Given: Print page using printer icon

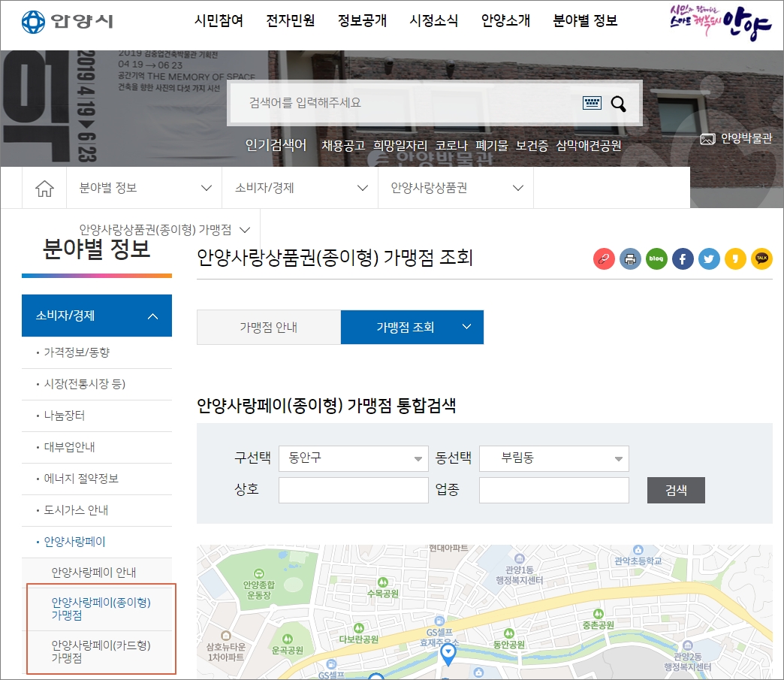Looking at the screenshot, I should pos(630,258).
